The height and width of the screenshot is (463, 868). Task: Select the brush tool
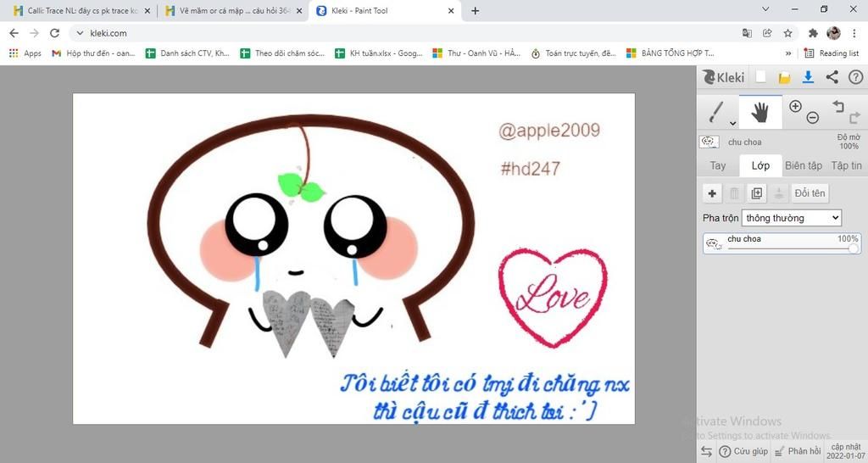718,113
